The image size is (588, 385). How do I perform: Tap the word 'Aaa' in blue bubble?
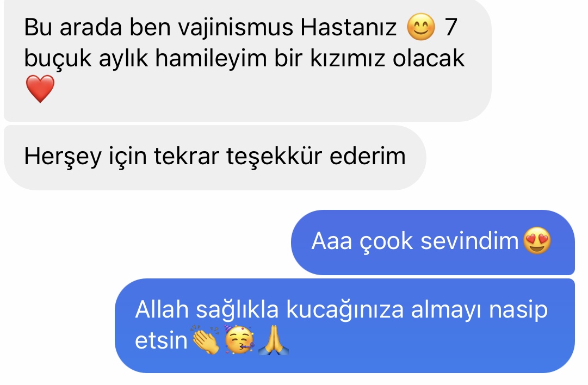click(332, 241)
